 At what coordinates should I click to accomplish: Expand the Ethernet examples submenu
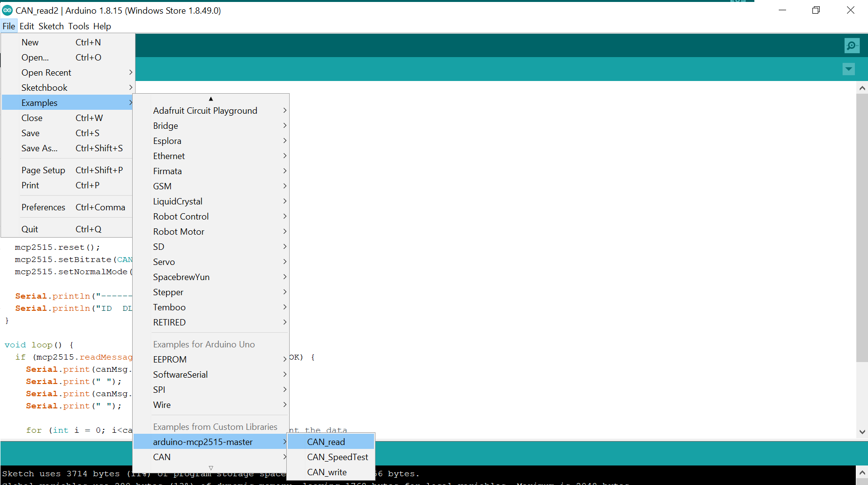coord(211,156)
